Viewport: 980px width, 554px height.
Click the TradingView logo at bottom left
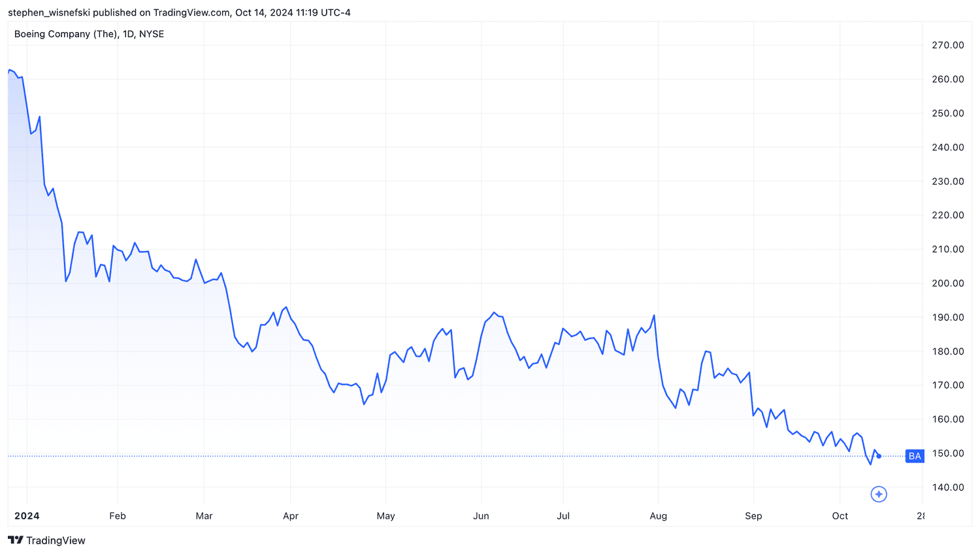coord(46,540)
